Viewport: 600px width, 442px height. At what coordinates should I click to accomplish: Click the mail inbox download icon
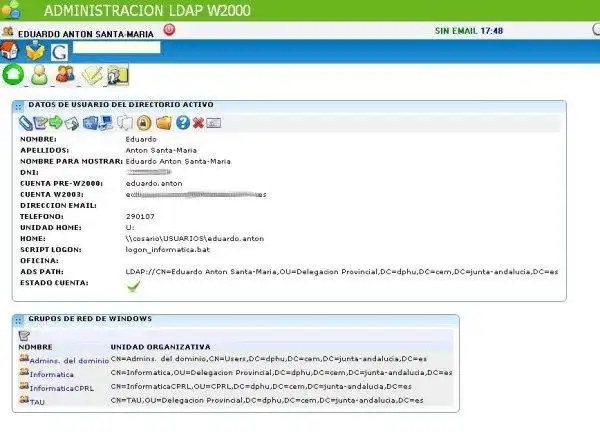(35, 51)
